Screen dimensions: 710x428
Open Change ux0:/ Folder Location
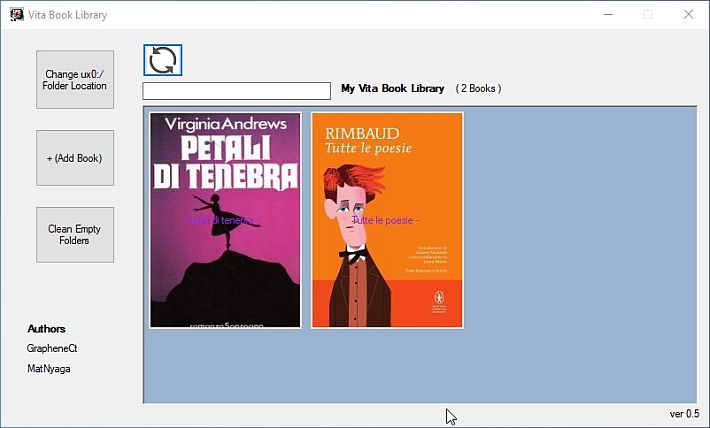[x=75, y=80]
